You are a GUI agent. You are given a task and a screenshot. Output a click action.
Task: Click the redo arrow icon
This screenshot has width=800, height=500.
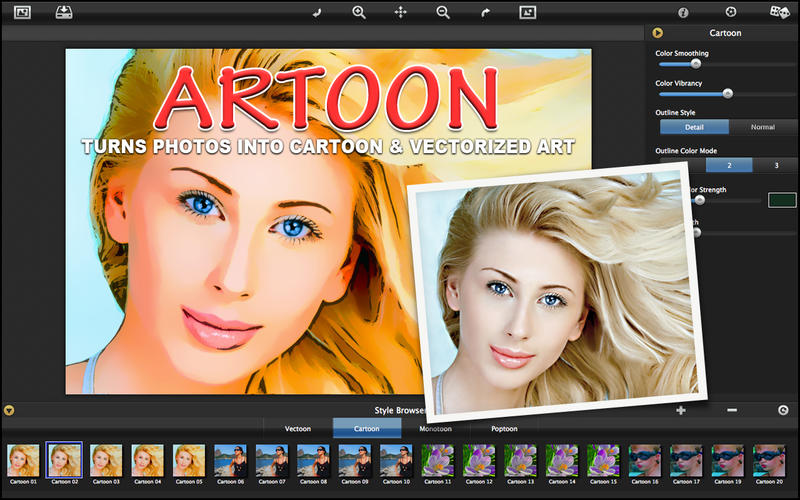coord(485,13)
